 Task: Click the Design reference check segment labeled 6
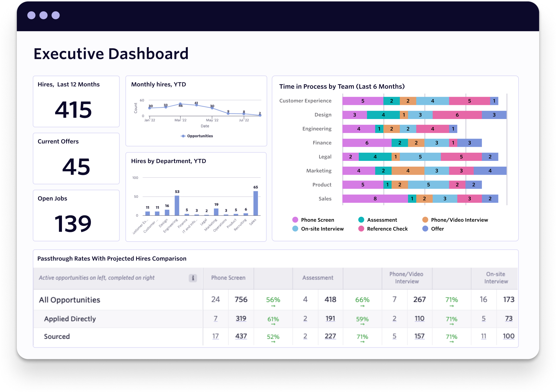pos(457,115)
